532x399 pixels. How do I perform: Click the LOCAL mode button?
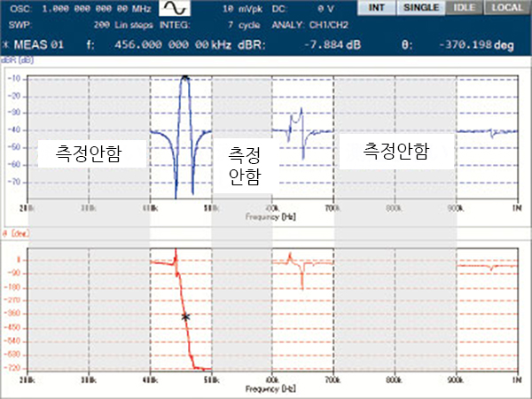(x=507, y=7)
